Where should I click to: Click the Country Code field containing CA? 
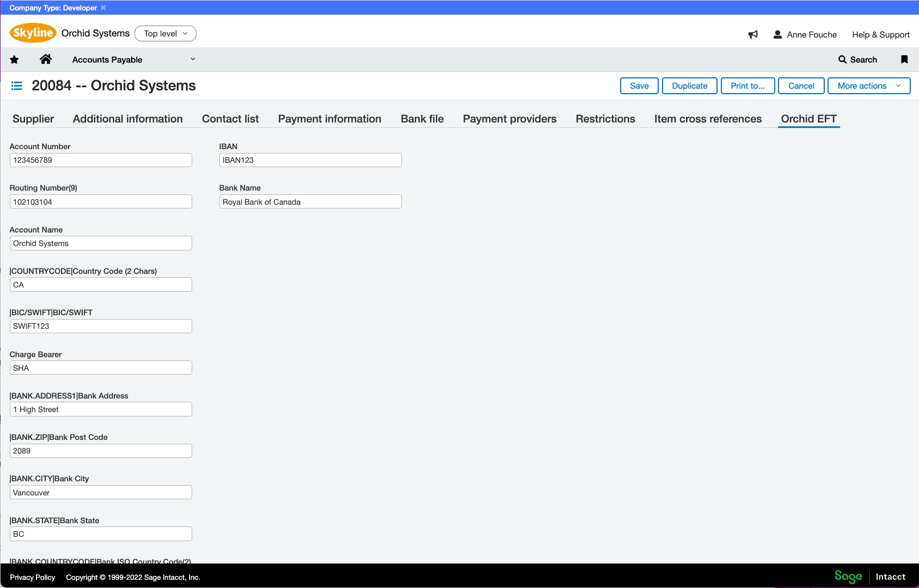coord(101,285)
